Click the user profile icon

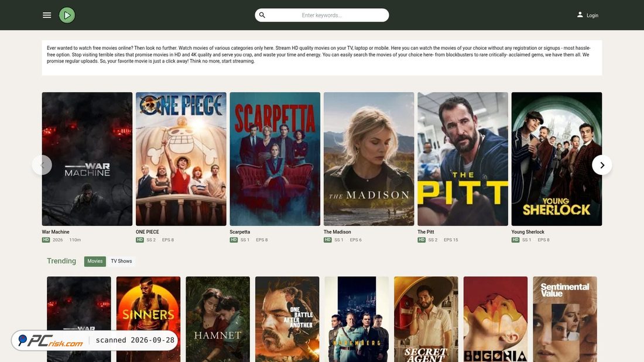point(580,15)
